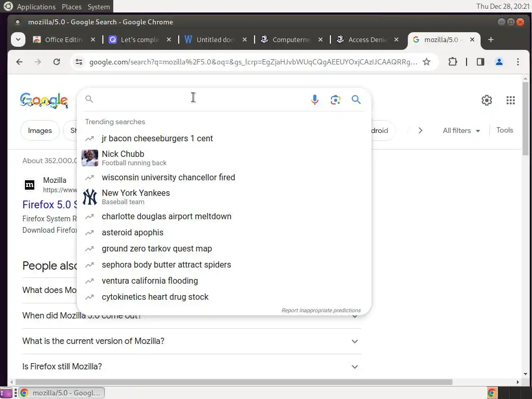The width and height of the screenshot is (532, 399).
Task: Click the Nick Chubb thumbnail image
Action: tap(90, 158)
